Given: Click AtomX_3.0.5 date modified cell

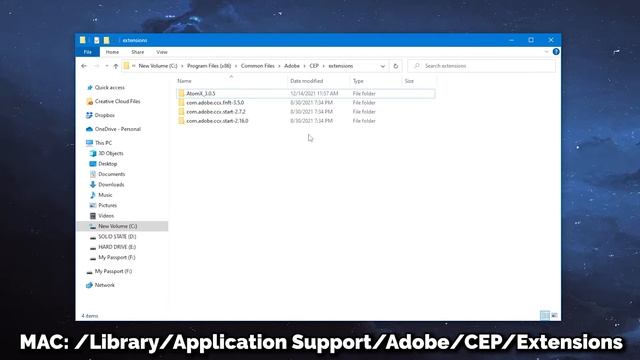Looking at the screenshot, I should [x=314, y=93].
